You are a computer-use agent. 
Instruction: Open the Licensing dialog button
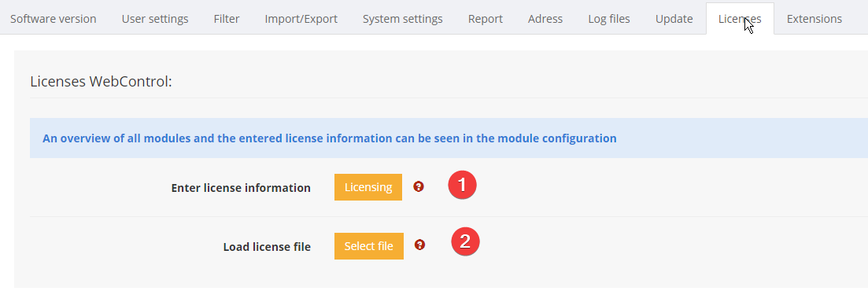coord(368,187)
